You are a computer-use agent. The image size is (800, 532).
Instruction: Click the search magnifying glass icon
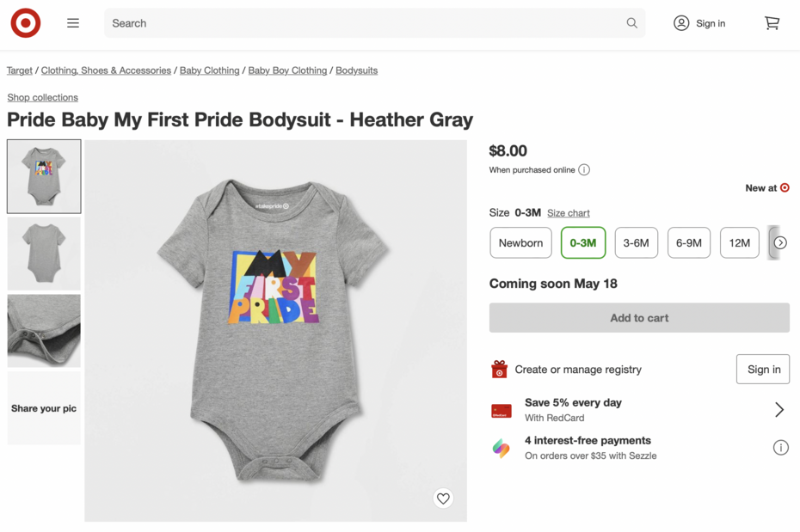pyautogui.click(x=631, y=23)
